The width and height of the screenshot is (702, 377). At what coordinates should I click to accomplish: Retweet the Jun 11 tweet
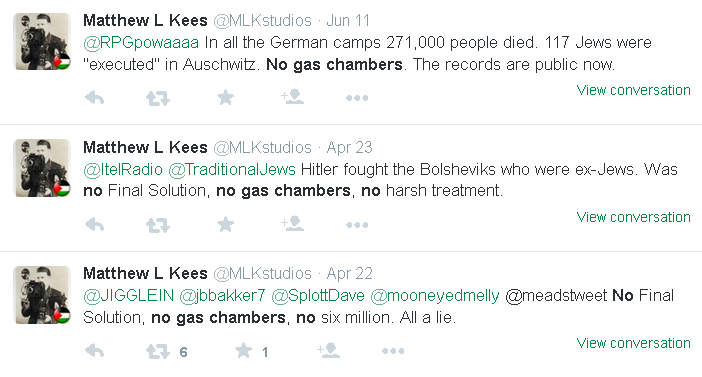click(x=158, y=98)
